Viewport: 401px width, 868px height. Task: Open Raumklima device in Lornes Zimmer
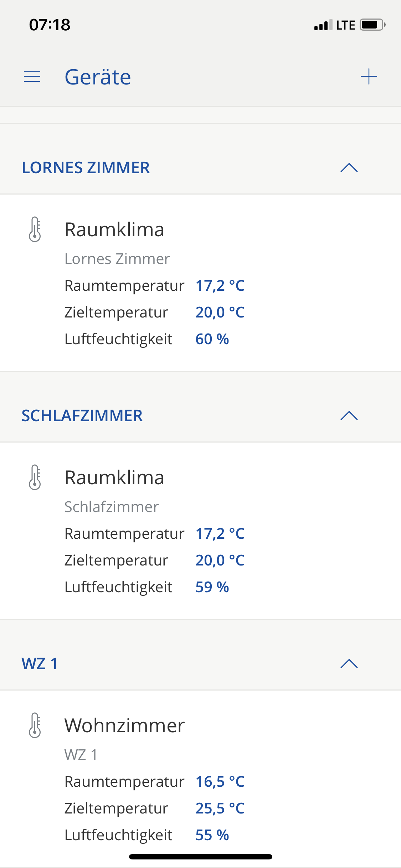click(114, 229)
